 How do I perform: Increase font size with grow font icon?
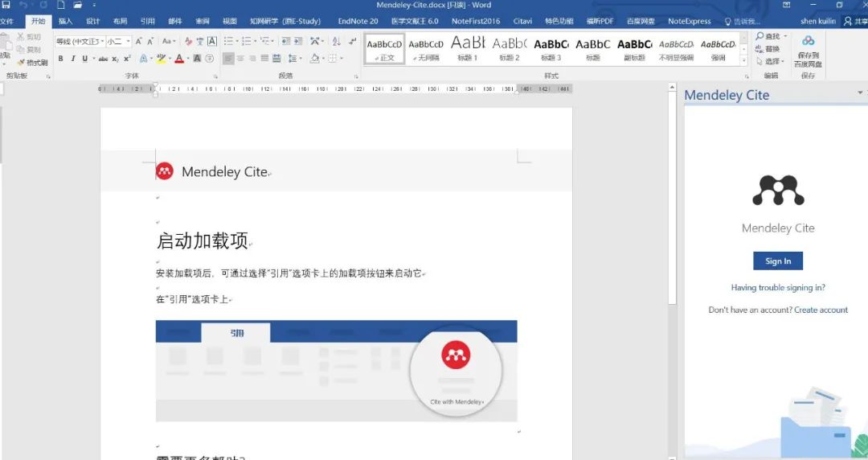pos(138,42)
